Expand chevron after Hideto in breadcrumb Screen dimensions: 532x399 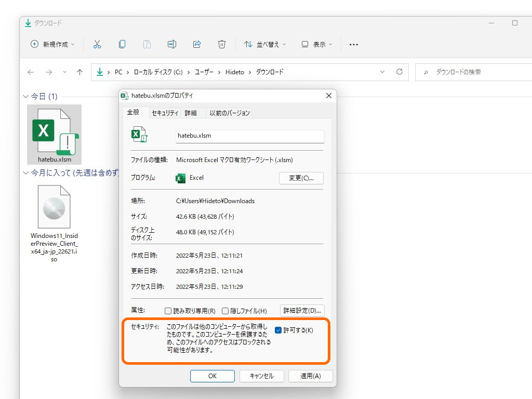[250, 72]
